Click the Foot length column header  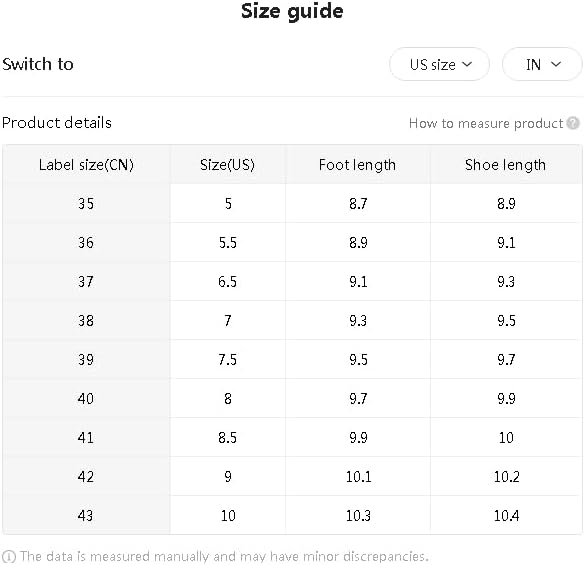click(x=357, y=165)
